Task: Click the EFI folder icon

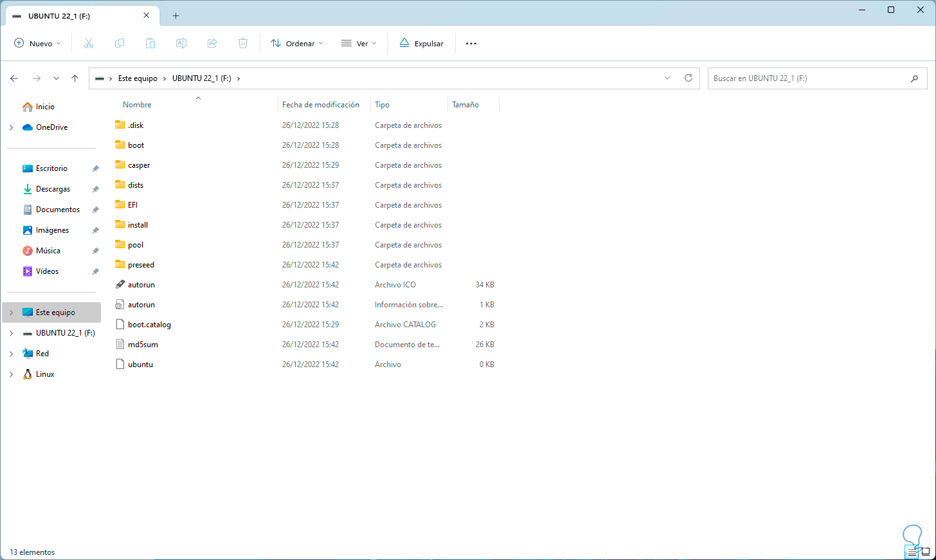Action: click(x=120, y=204)
